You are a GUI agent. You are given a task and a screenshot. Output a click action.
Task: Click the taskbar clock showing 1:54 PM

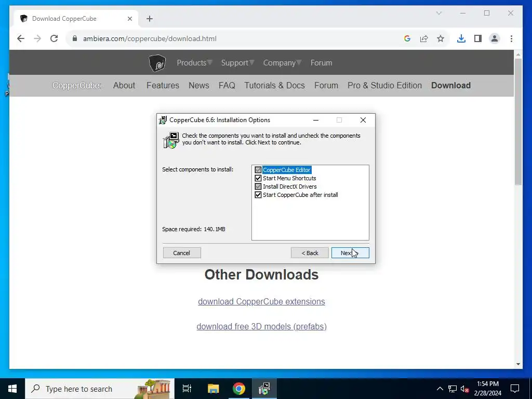(487, 389)
